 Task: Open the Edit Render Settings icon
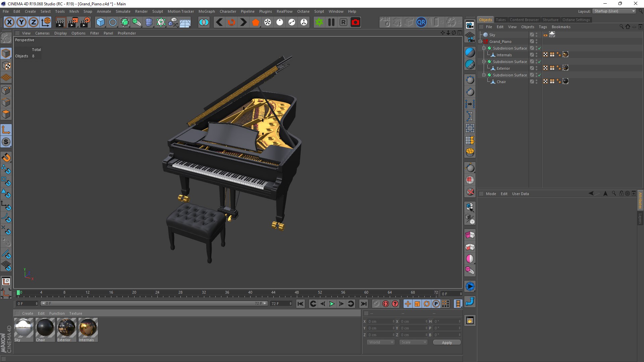(85, 22)
